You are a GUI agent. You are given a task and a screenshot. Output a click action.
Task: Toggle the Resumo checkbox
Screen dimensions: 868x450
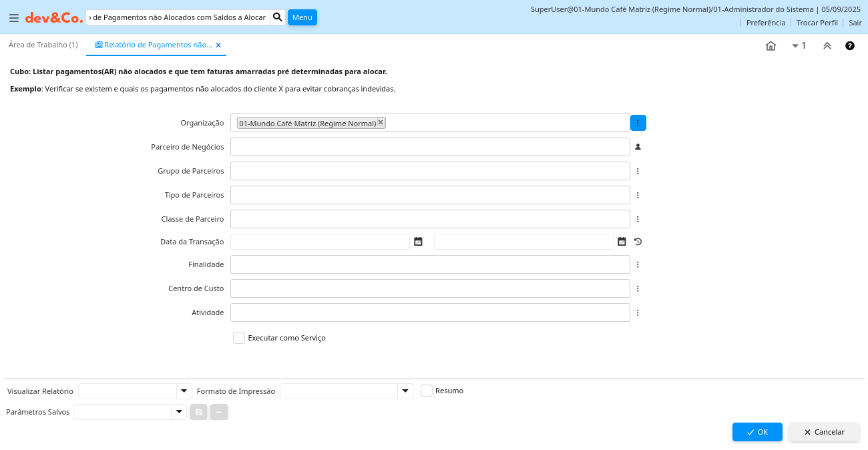[x=427, y=391]
